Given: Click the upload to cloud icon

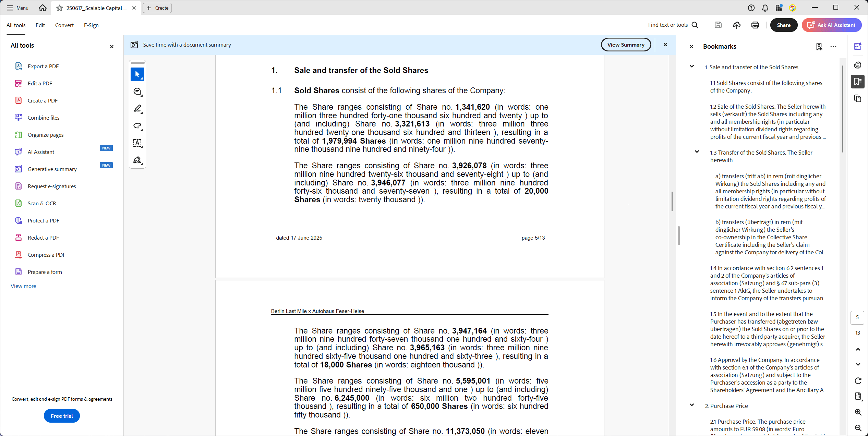Looking at the screenshot, I should coord(737,25).
